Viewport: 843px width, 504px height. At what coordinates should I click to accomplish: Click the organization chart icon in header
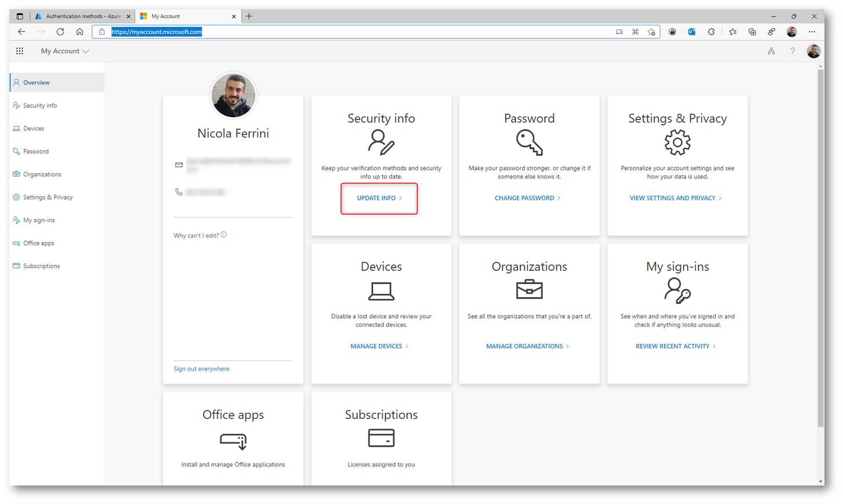pyautogui.click(x=771, y=51)
